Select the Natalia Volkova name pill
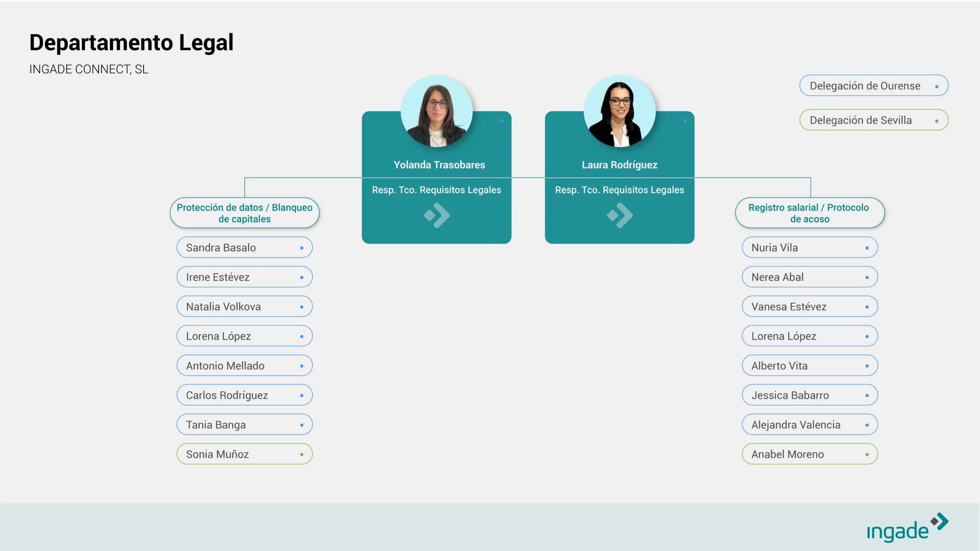 tap(244, 306)
